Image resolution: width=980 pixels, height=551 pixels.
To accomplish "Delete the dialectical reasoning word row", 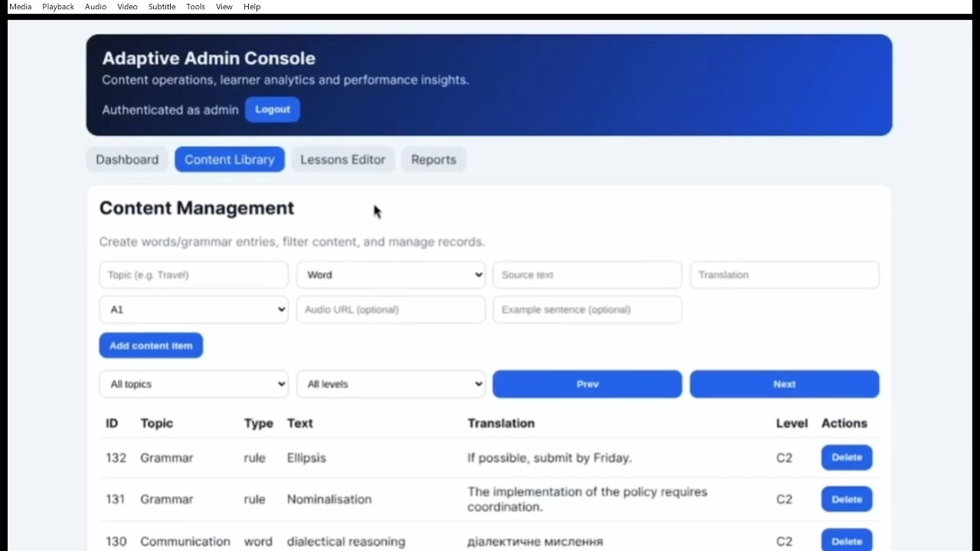I will (x=847, y=540).
